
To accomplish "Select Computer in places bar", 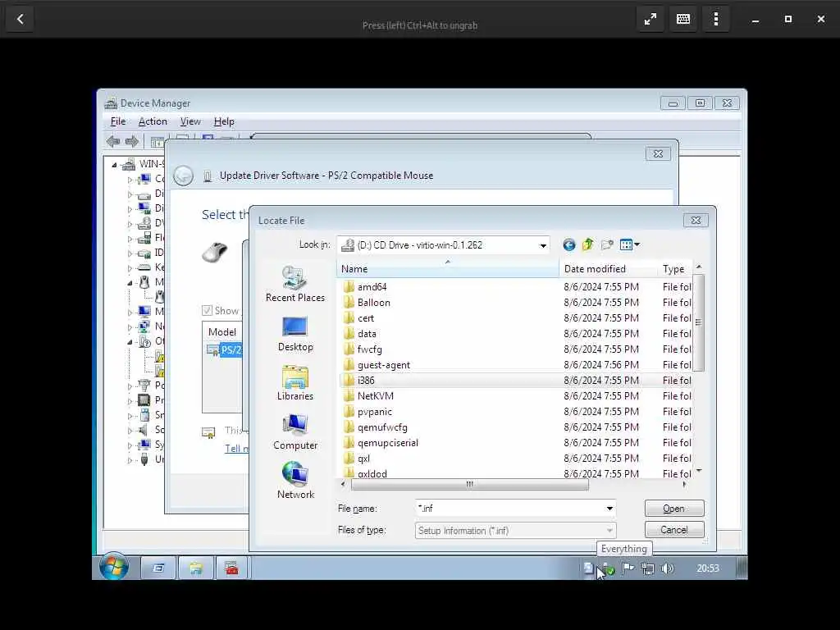I will [x=295, y=431].
